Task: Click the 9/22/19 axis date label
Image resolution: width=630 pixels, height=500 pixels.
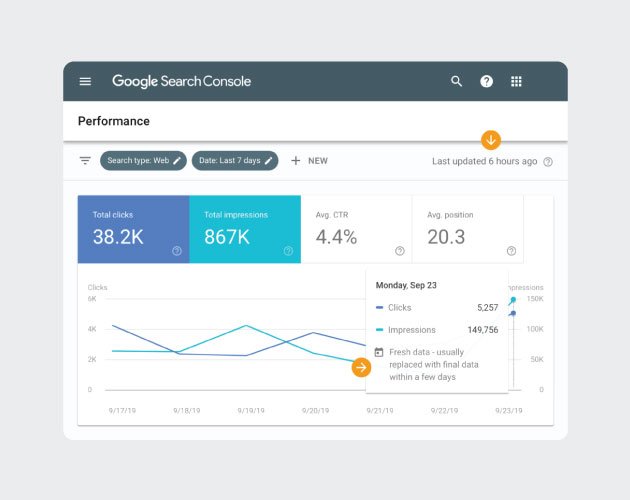Action: click(x=444, y=410)
